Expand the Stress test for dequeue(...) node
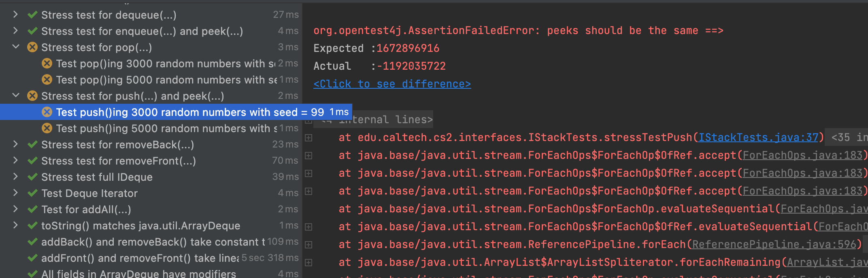 click(15, 15)
